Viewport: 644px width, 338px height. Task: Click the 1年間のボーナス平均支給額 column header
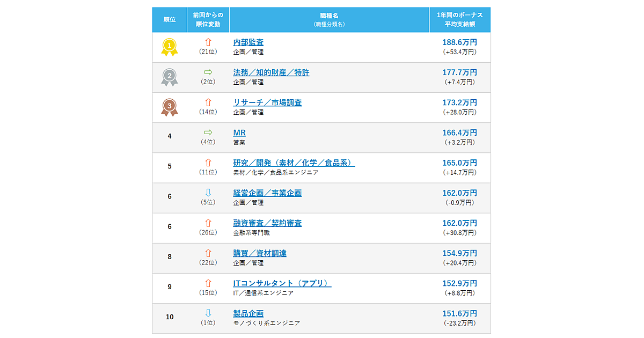(x=460, y=20)
